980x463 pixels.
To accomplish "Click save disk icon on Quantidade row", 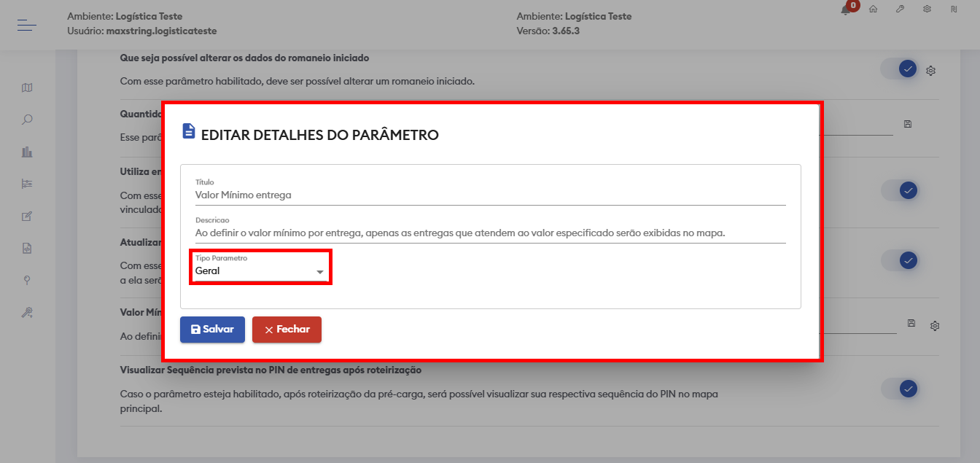I will coord(908,124).
